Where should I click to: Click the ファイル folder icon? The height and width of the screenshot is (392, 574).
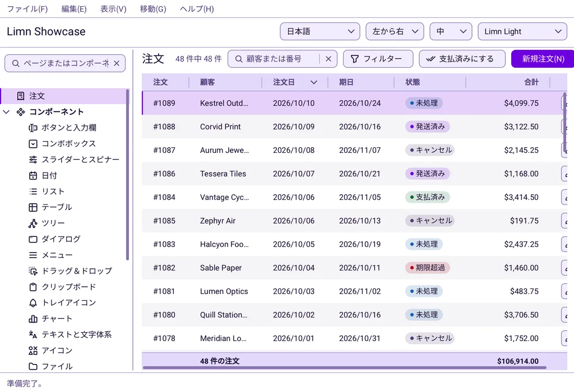pyautogui.click(x=33, y=366)
